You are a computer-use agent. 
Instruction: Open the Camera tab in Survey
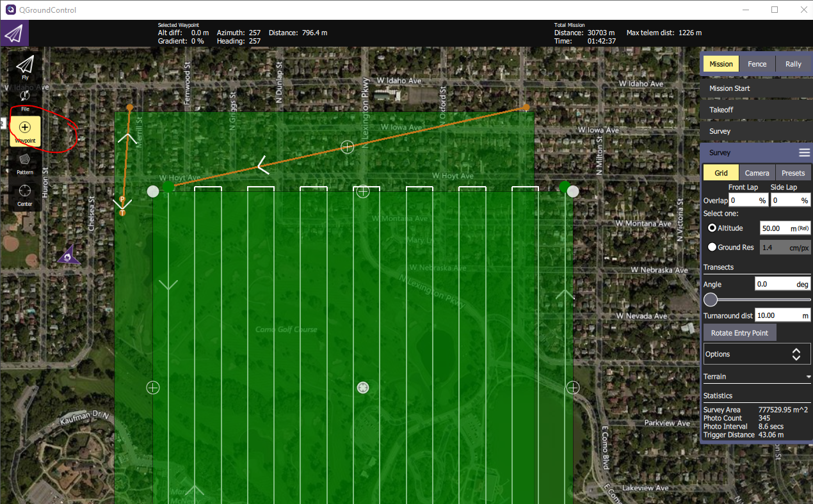tap(757, 173)
